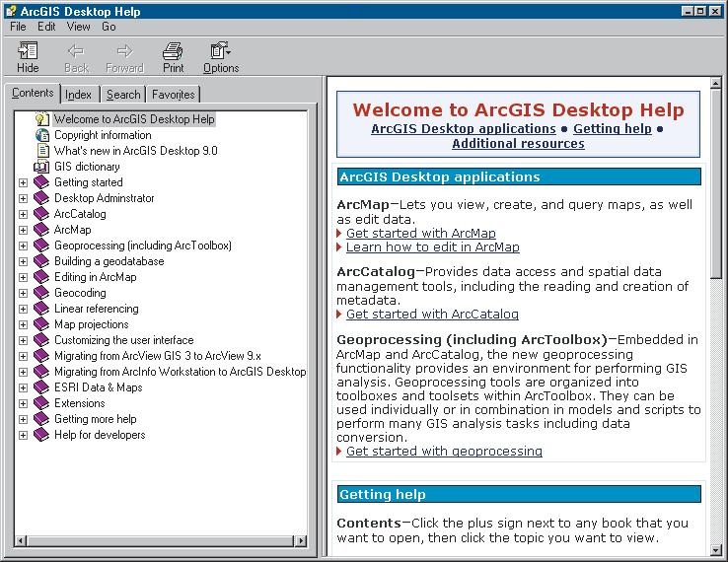Click the Building a geodatabase book icon
The image size is (728, 562).
pos(41,261)
